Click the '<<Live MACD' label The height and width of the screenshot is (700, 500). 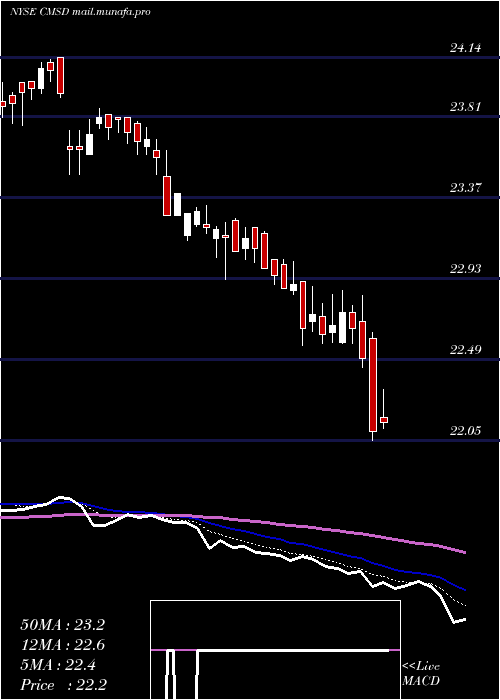point(421,674)
